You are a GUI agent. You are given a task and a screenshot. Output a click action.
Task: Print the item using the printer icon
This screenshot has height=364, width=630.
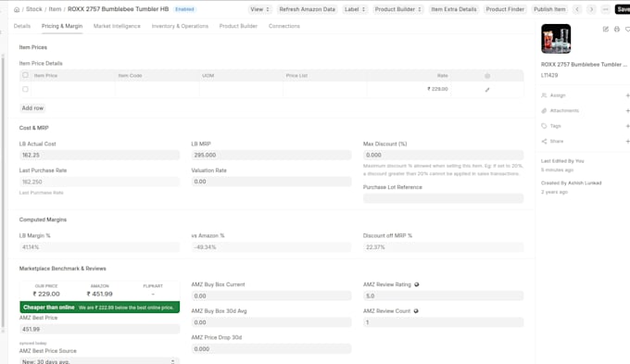click(x=617, y=29)
